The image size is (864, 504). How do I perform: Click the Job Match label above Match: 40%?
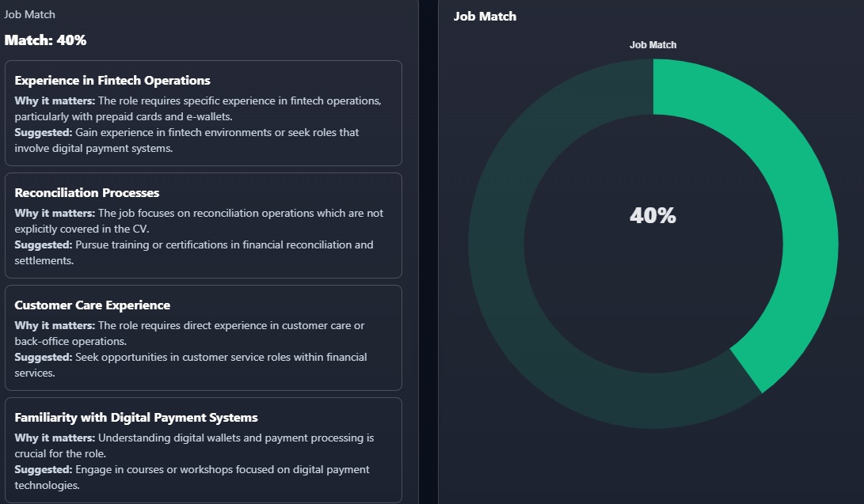(x=29, y=14)
